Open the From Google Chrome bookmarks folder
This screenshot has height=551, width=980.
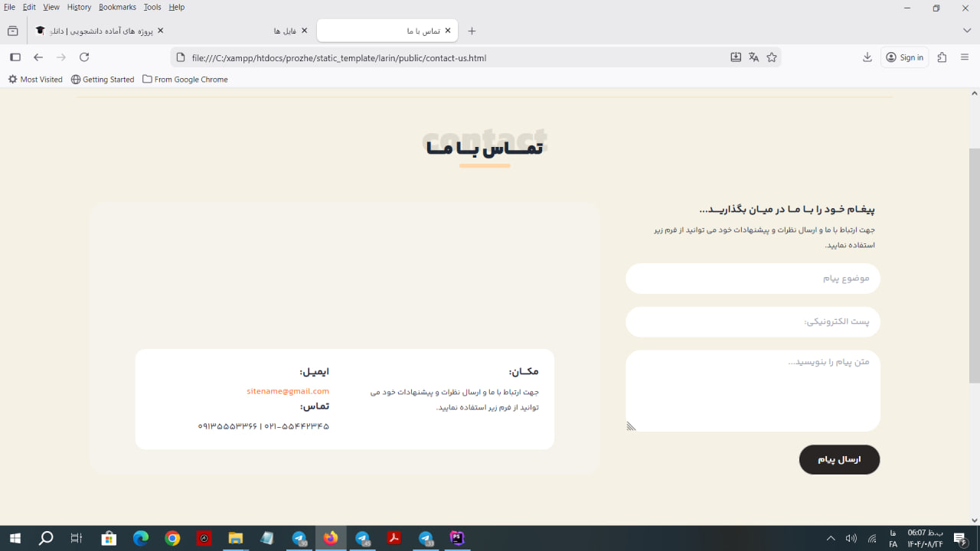[x=185, y=79]
